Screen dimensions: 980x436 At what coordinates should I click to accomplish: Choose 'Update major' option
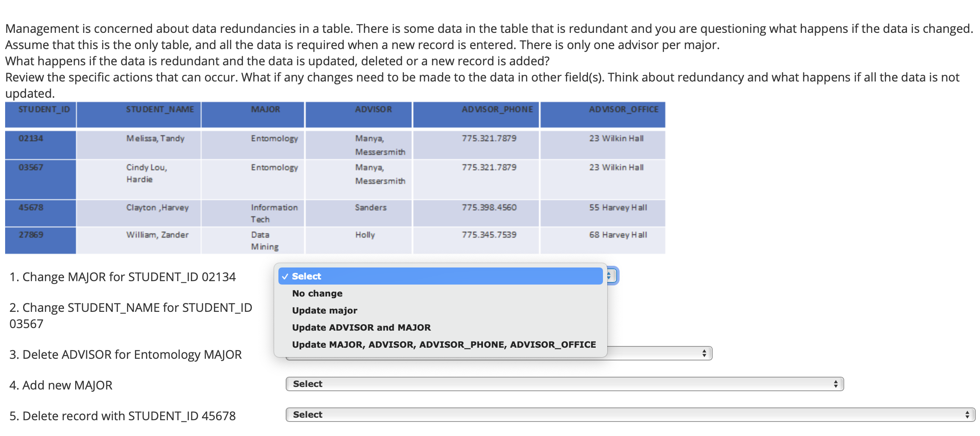[440, 311]
